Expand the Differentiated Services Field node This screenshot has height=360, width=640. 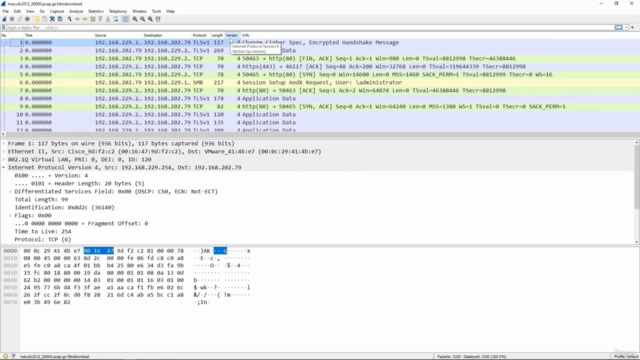pyautogui.click(x=10, y=191)
